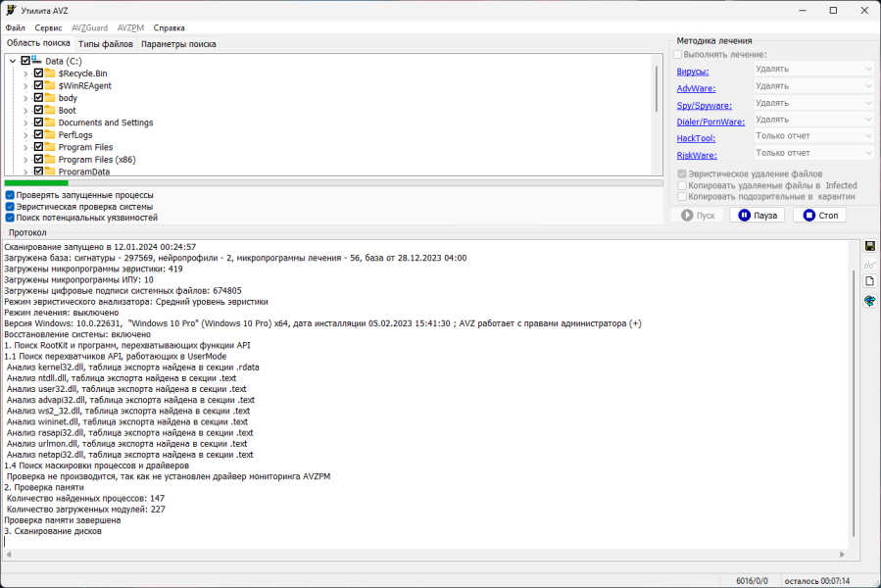Open the glasses icon beside the protocol
881x588 pixels.
pyautogui.click(x=870, y=265)
